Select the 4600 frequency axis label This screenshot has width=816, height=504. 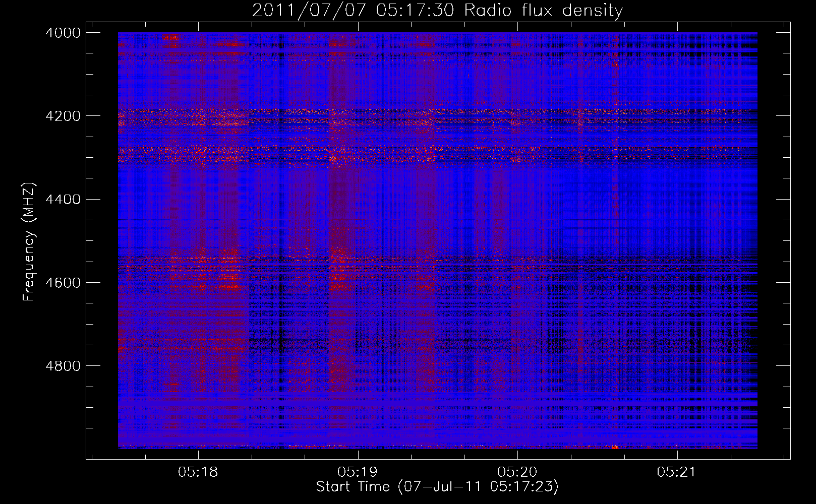click(x=63, y=283)
